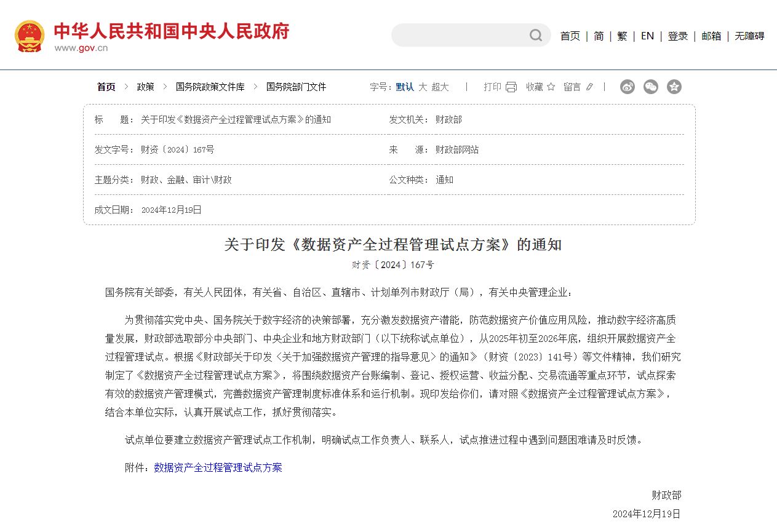
Task: Click the 留言 pencil icon
Action: coord(589,87)
